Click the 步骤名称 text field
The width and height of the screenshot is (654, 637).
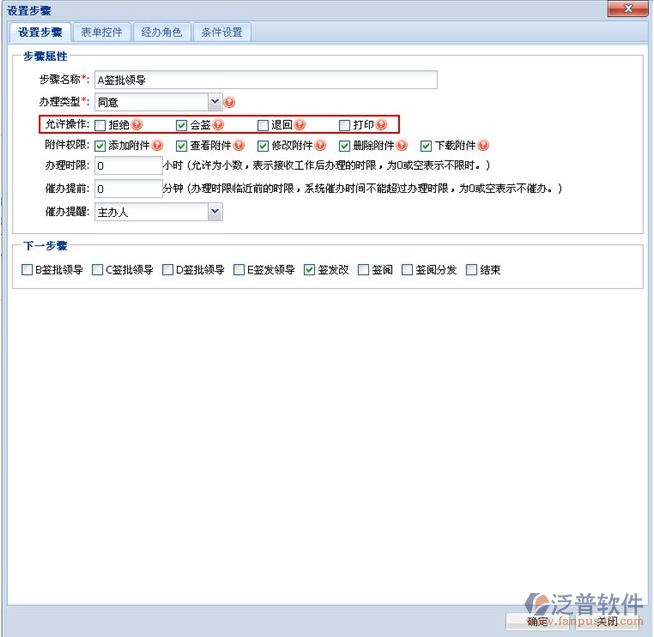coord(265,80)
